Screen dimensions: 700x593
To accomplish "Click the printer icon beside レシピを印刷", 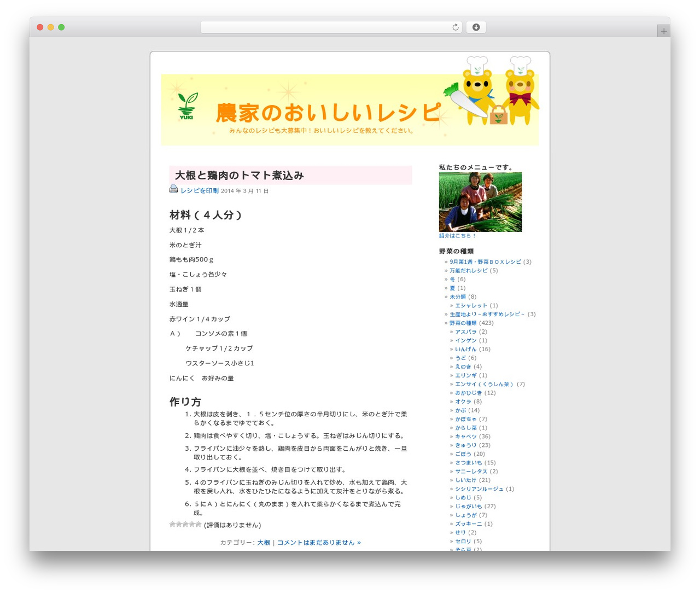I will point(173,189).
